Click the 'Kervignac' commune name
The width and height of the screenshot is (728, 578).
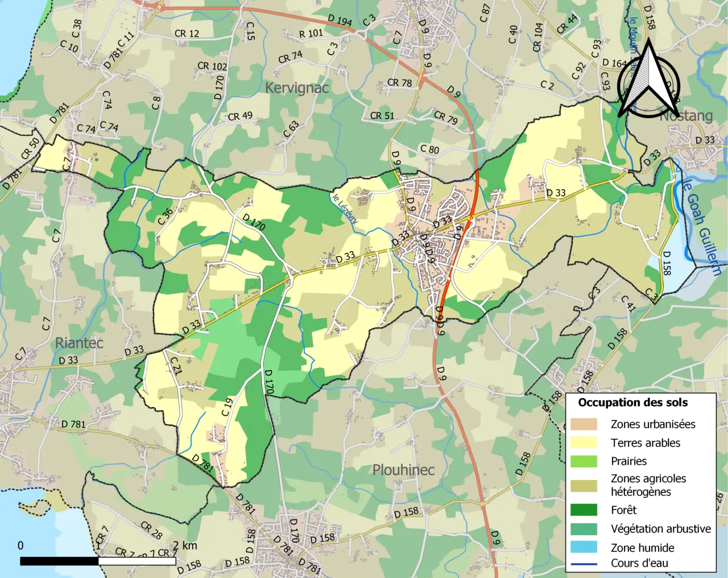297,88
